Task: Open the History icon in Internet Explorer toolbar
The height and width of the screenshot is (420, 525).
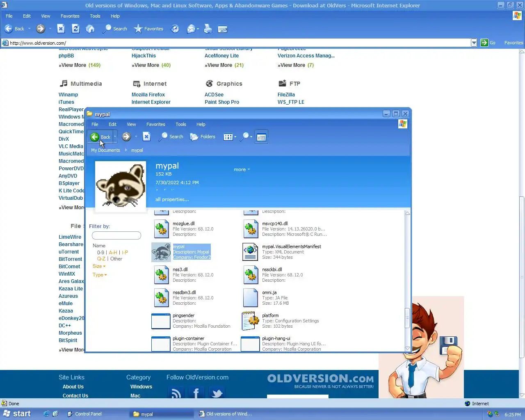Action: (x=175, y=29)
